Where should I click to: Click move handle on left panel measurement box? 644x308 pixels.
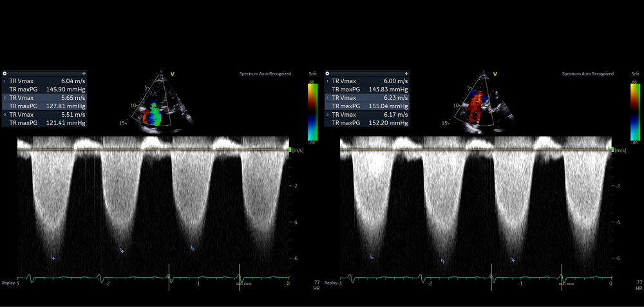click(84, 74)
